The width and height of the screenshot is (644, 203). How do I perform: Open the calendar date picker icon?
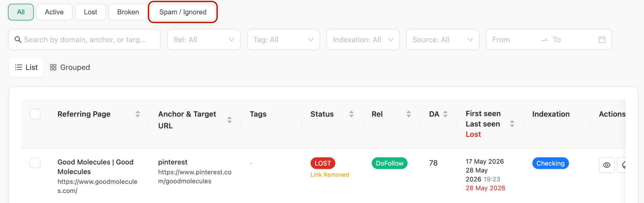[x=602, y=40]
